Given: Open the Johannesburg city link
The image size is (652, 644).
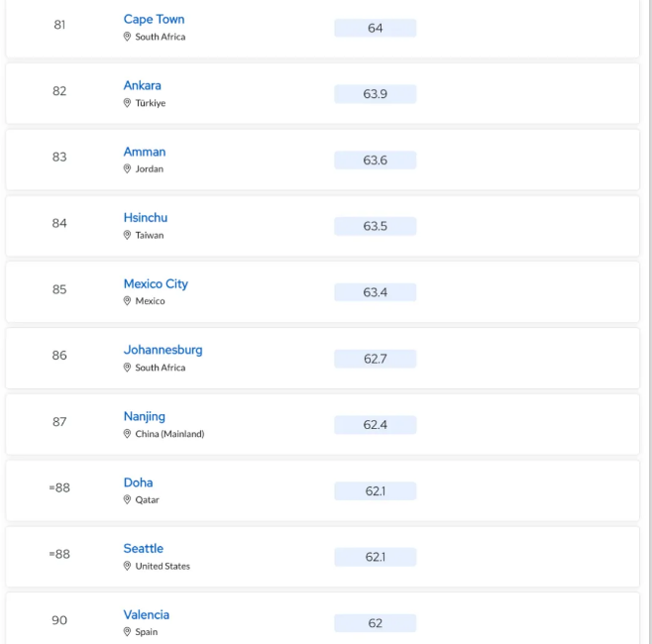Looking at the screenshot, I should 163,350.
